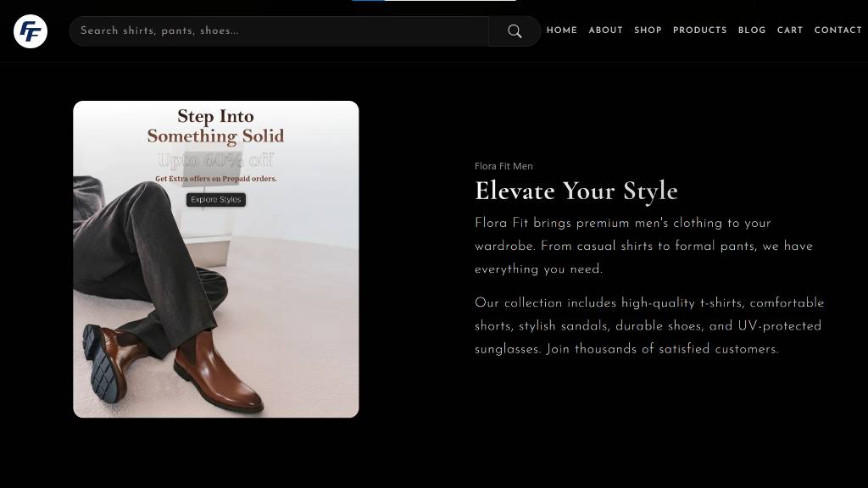This screenshot has width=868, height=488.
Task: View the Cart
Action: (x=790, y=30)
